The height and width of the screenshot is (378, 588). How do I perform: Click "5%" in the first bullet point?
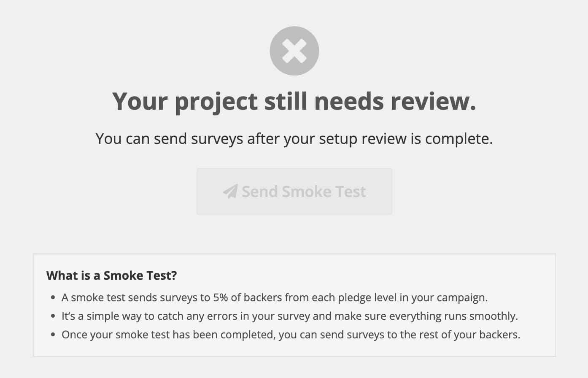[220, 297]
